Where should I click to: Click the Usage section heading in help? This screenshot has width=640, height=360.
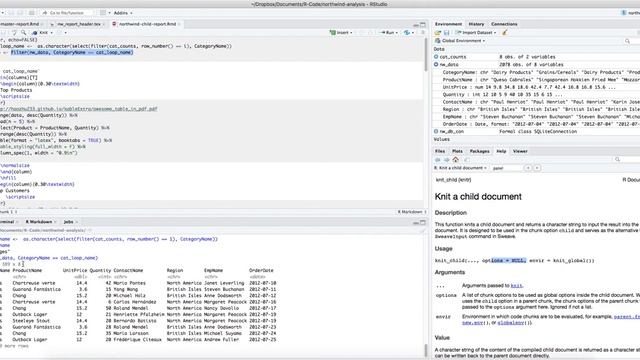coord(443,249)
